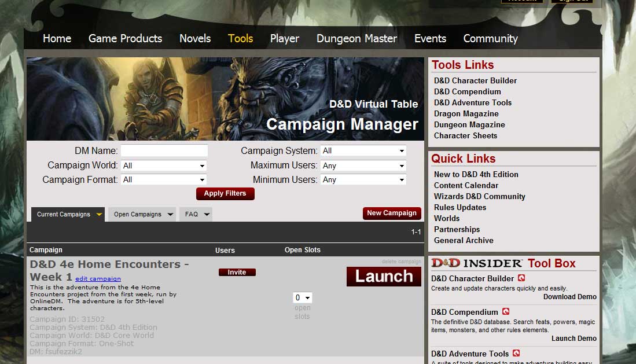Open the Campaign System dropdown
The height and width of the screenshot is (364, 636).
tap(363, 150)
